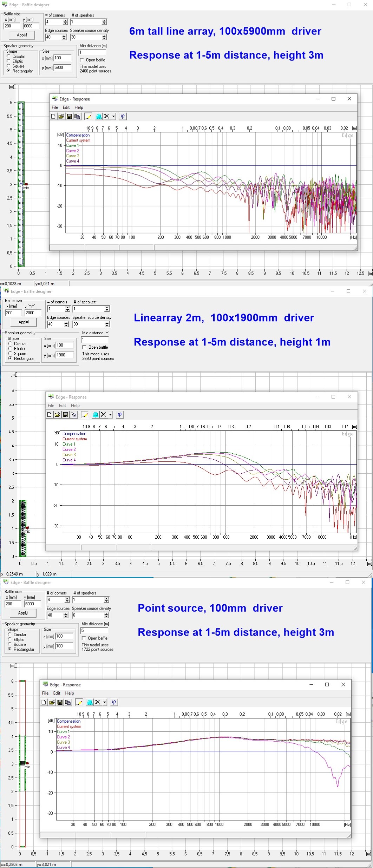Expand delete dropdown arrow in 2m Linearray Response toolbar

[x=110, y=414]
